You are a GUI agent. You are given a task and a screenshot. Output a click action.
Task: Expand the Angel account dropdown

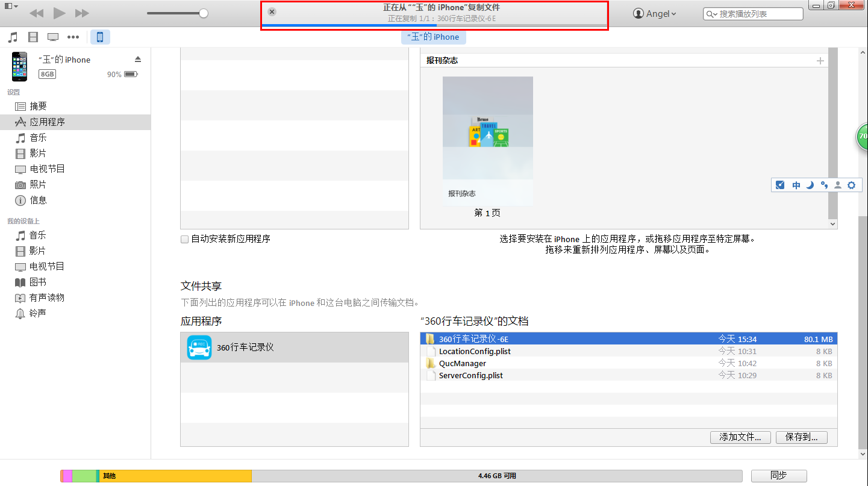pyautogui.click(x=655, y=14)
